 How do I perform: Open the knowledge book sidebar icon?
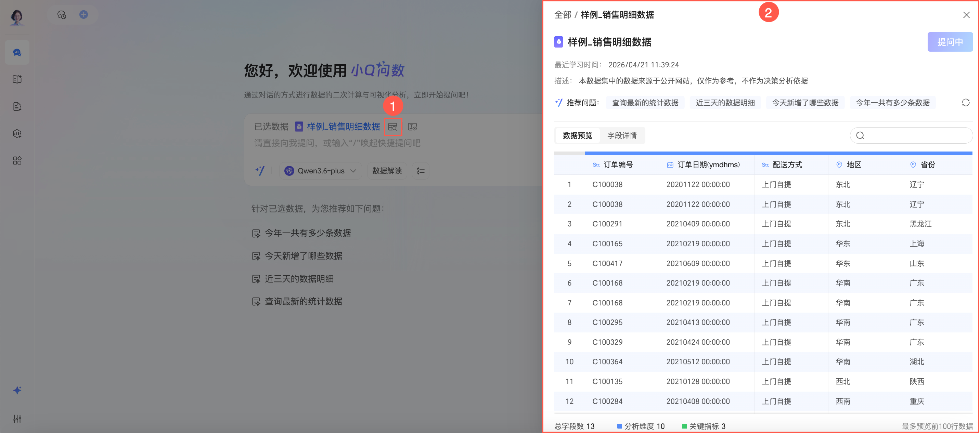[17, 79]
